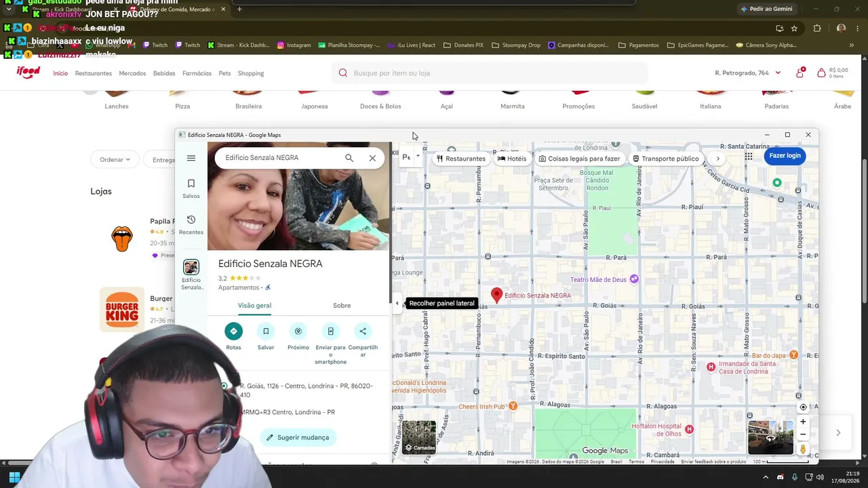The height and width of the screenshot is (488, 868).
Task: Click the search magnifier in Google Maps
Action: pos(349,158)
